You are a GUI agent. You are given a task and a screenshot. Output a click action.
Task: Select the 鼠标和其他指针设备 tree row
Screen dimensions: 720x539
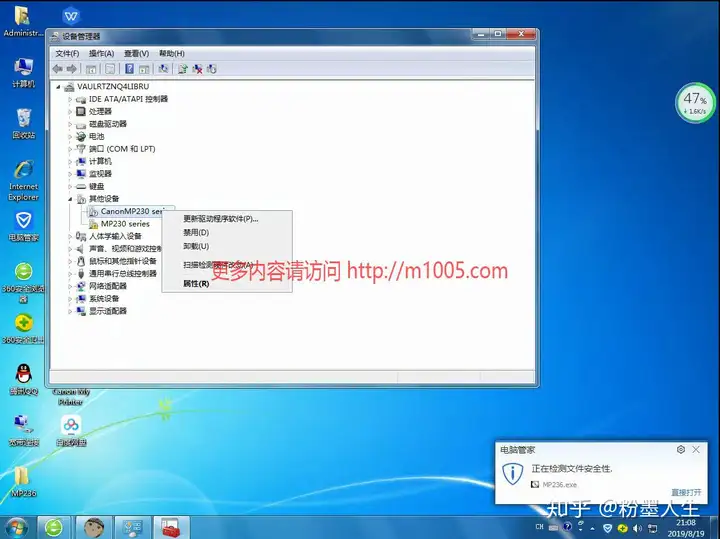point(117,261)
